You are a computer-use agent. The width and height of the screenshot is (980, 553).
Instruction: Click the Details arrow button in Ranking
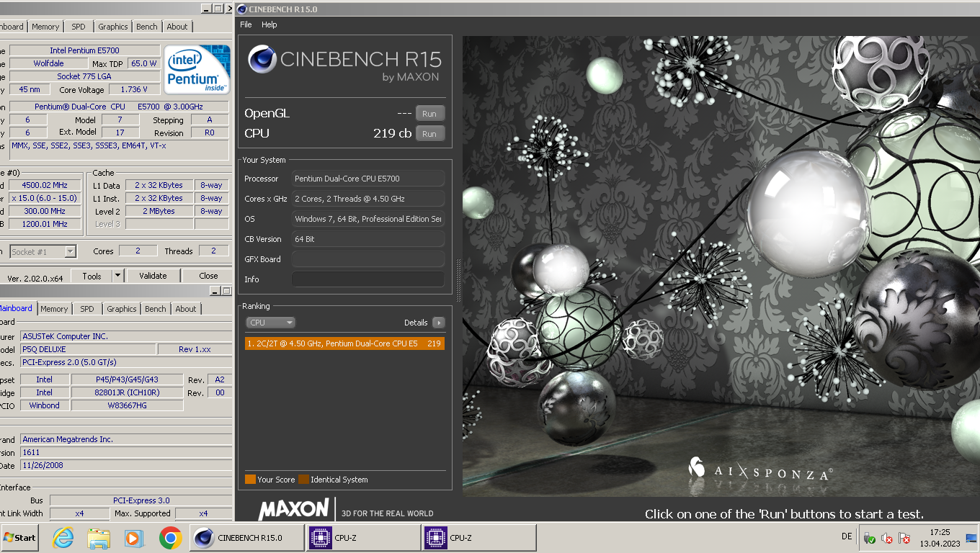point(438,323)
